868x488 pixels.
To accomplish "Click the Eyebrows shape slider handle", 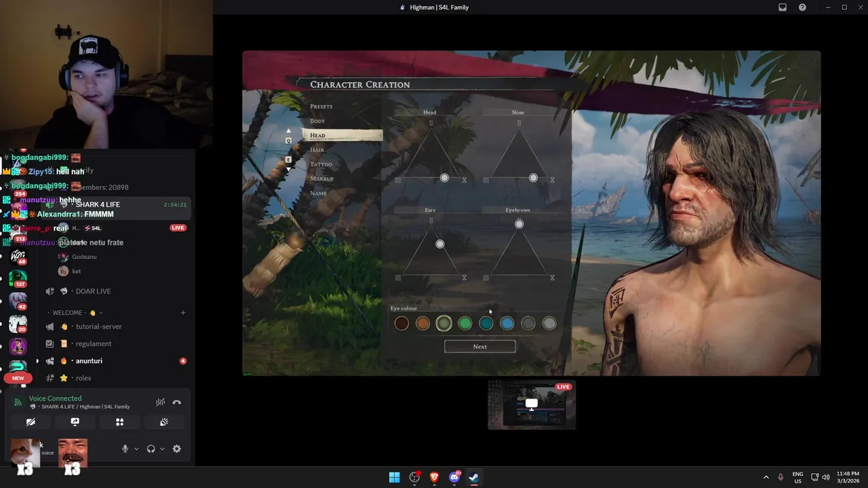I will (519, 224).
